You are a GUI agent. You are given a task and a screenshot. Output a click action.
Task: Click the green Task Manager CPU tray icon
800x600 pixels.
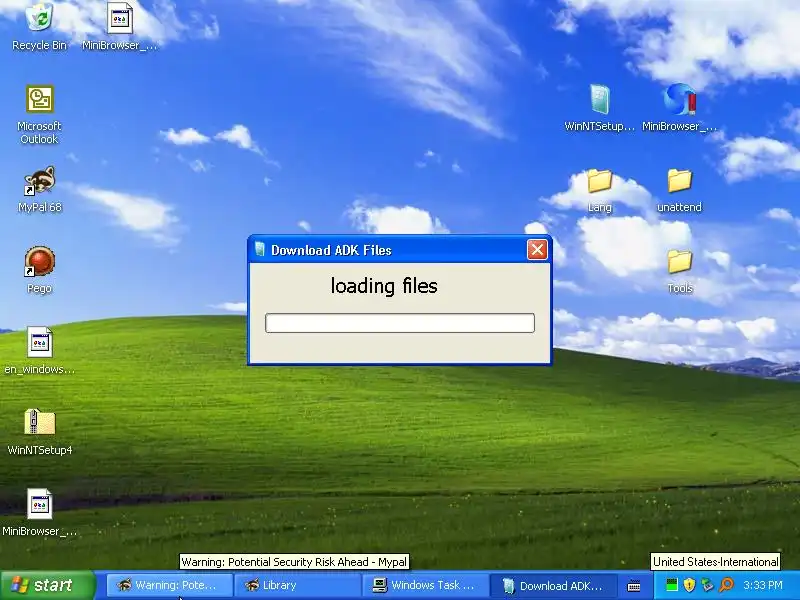(672, 585)
